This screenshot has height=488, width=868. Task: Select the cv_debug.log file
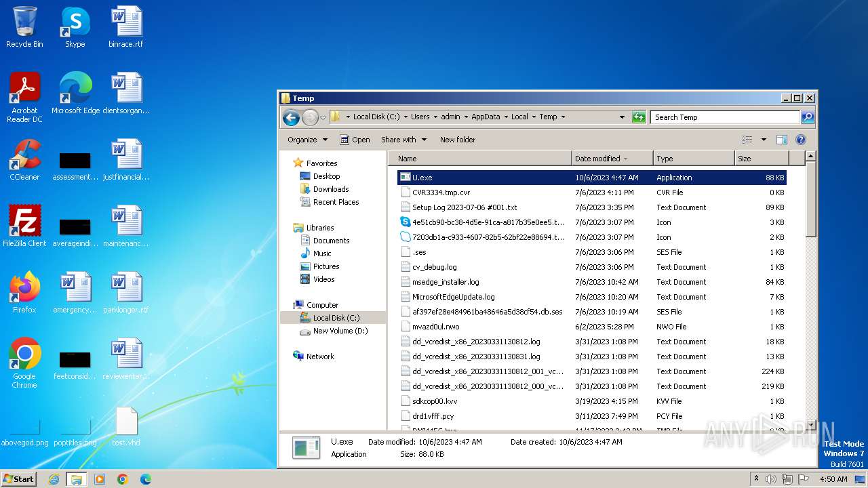pos(591,267)
